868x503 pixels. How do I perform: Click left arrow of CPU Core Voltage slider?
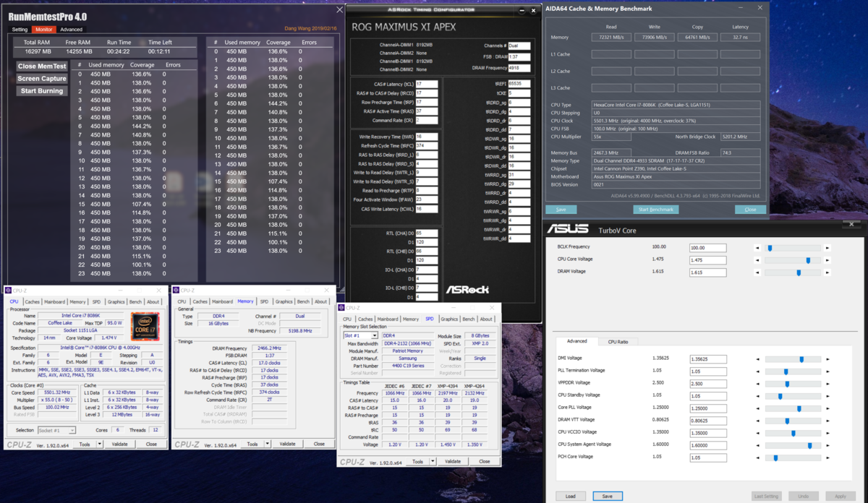click(758, 260)
